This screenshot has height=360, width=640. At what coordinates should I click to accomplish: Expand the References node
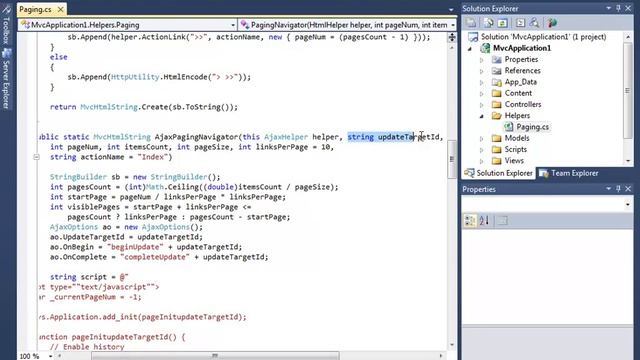(482, 71)
